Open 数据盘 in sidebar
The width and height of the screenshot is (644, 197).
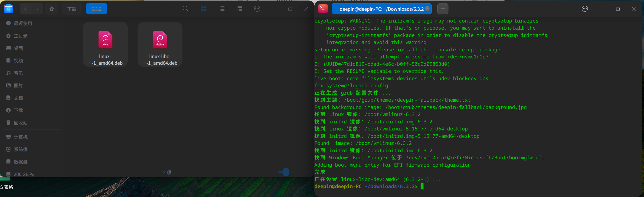[33, 162]
